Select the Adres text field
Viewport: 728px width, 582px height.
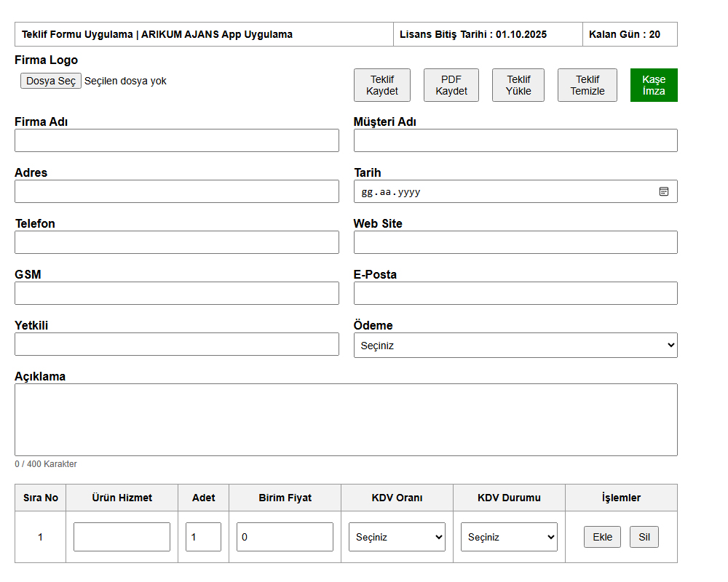tap(177, 191)
